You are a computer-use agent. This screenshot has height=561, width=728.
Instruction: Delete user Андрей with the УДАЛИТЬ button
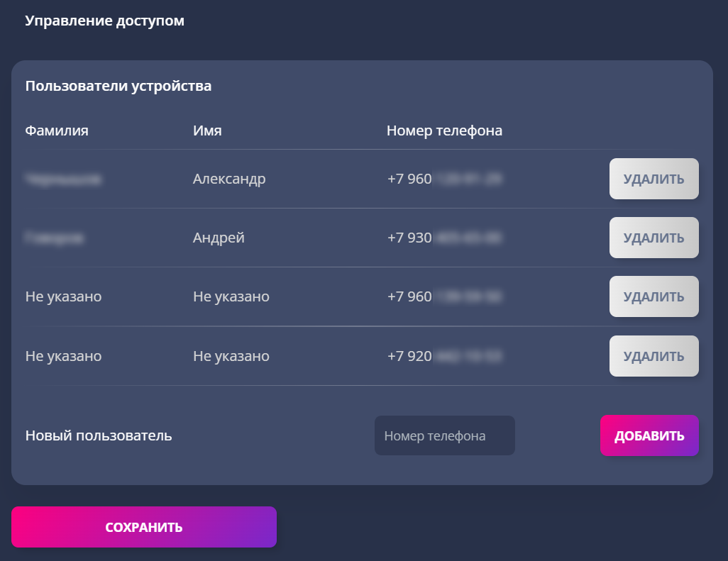point(653,238)
